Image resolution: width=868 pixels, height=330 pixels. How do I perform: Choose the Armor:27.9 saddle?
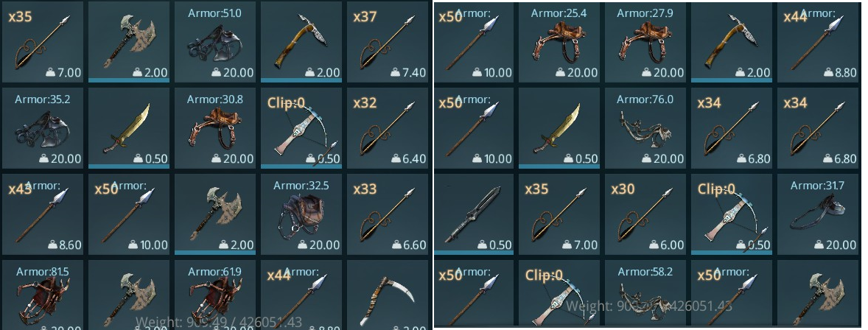pos(645,42)
